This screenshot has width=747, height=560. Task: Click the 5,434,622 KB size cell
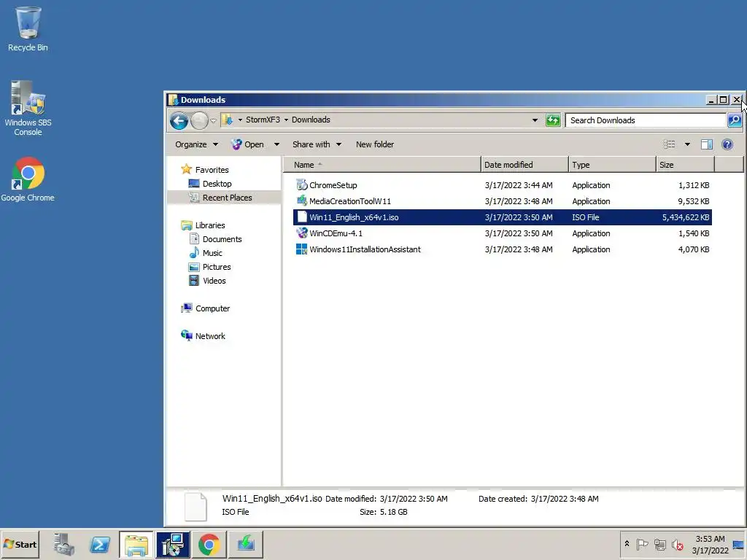tap(686, 217)
